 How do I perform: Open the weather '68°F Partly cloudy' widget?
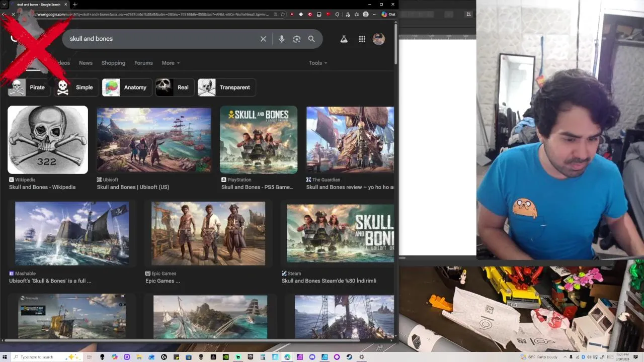(x=539, y=357)
